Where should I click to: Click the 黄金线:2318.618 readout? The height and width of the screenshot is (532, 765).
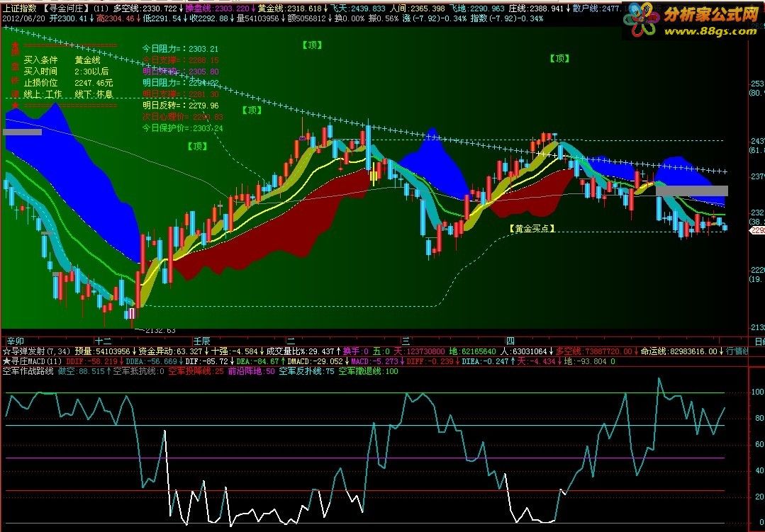click(x=290, y=9)
